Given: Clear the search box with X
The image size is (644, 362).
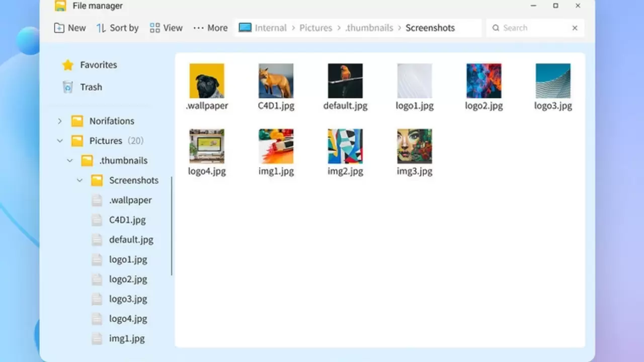Looking at the screenshot, I should pyautogui.click(x=575, y=28).
